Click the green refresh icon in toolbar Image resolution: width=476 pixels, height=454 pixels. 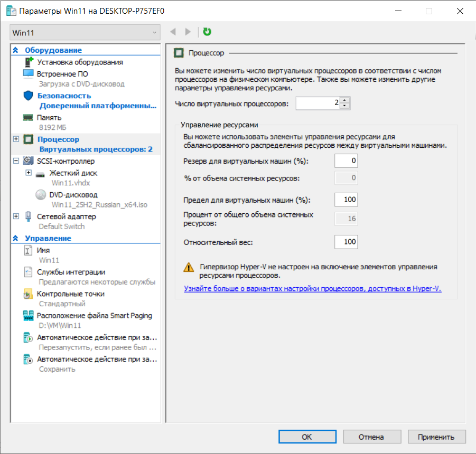coord(207,32)
